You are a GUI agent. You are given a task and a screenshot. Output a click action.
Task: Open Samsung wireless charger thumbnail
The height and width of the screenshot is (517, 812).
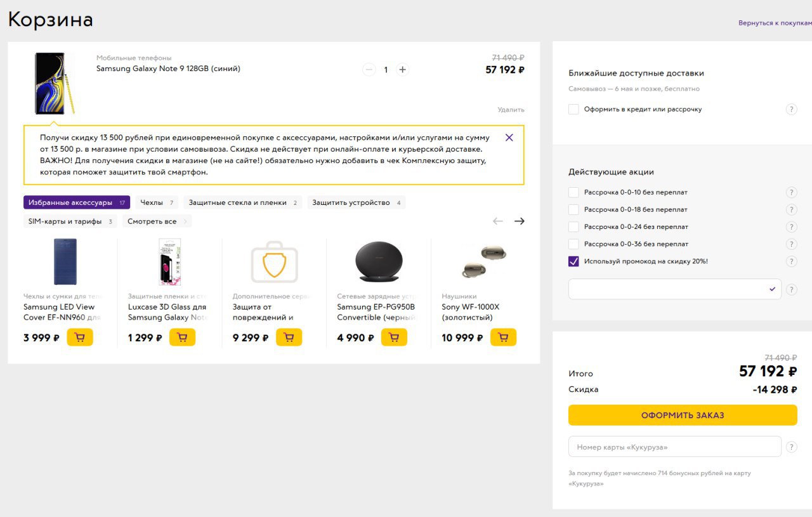click(x=379, y=261)
